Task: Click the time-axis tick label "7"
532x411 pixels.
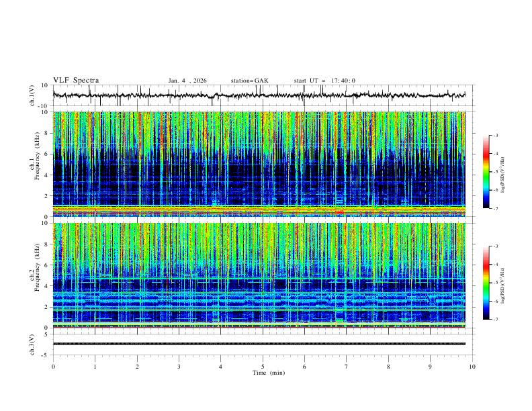Action: pyautogui.click(x=347, y=367)
